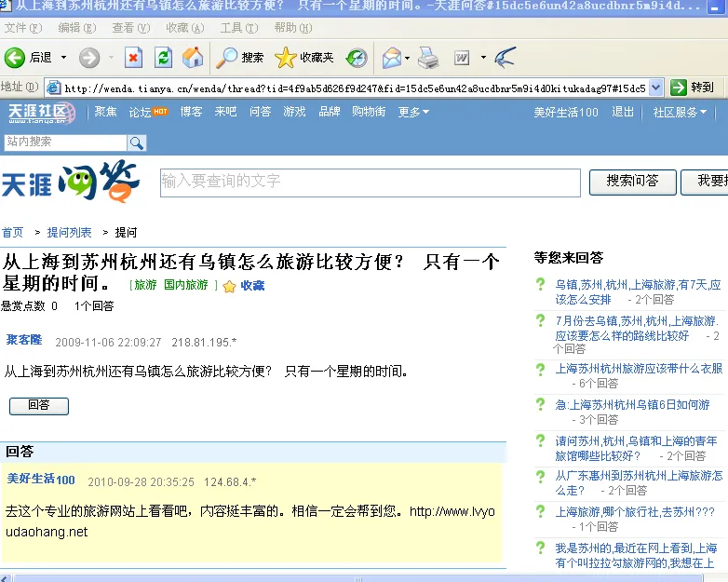Screen dimensions: 728x582
Task: Click the Print icon in toolbar
Action: click(x=427, y=58)
